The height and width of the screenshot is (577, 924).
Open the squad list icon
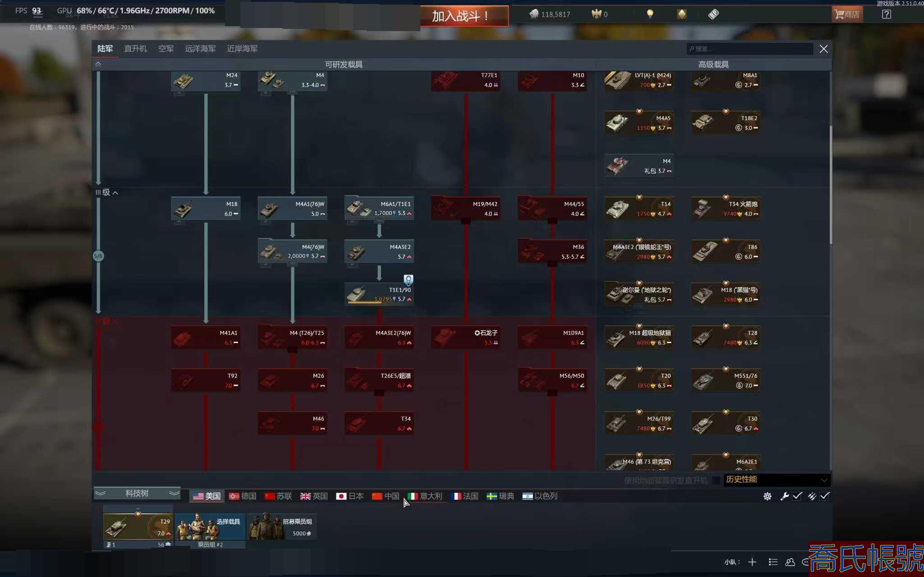[773, 562]
